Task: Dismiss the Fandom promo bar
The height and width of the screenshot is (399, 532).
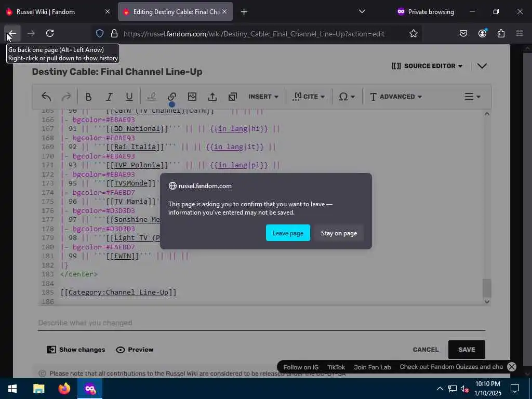Action: pos(512,367)
